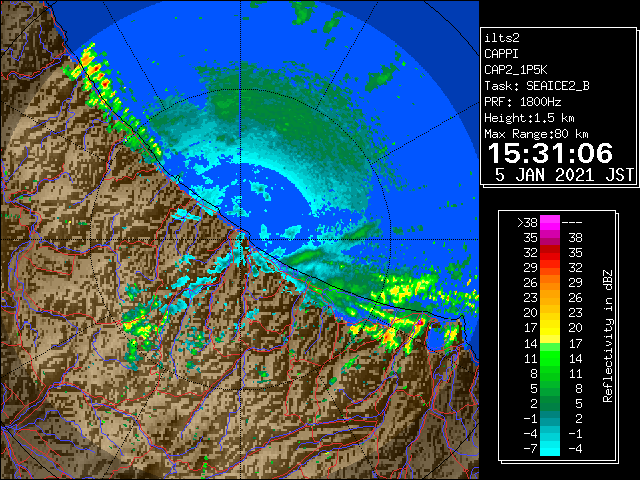Click the bright green 11 dBZ legend swatch
This screenshot has height=480, width=640.
click(550, 358)
